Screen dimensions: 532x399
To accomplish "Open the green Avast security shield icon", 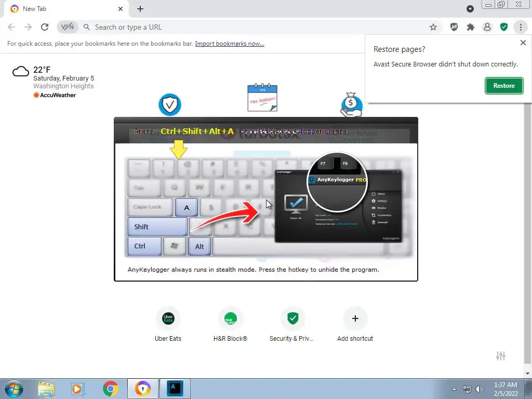I will click(504, 27).
